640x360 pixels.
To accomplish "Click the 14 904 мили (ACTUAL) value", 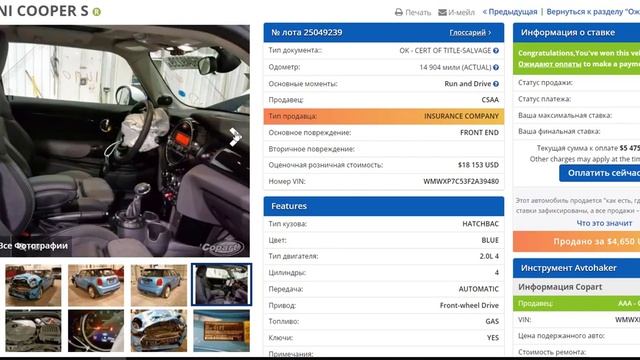I will point(455,67).
